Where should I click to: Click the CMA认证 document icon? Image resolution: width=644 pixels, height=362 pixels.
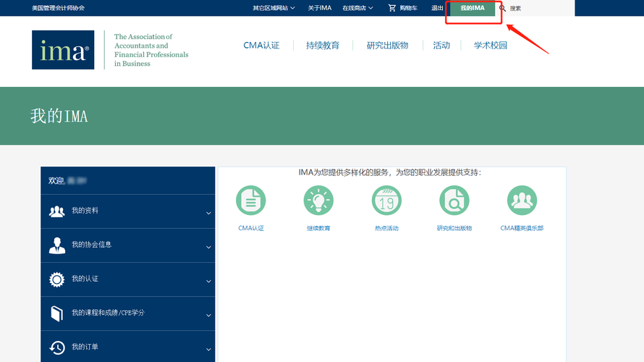pos(251,201)
